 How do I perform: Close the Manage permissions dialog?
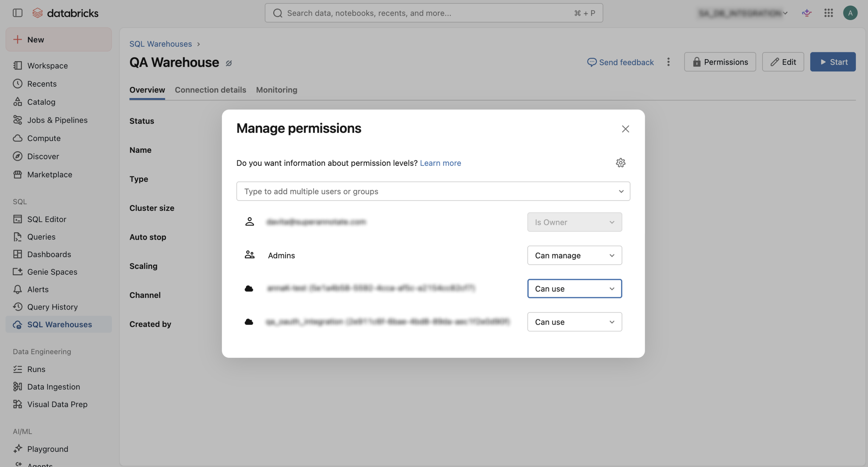pos(625,129)
